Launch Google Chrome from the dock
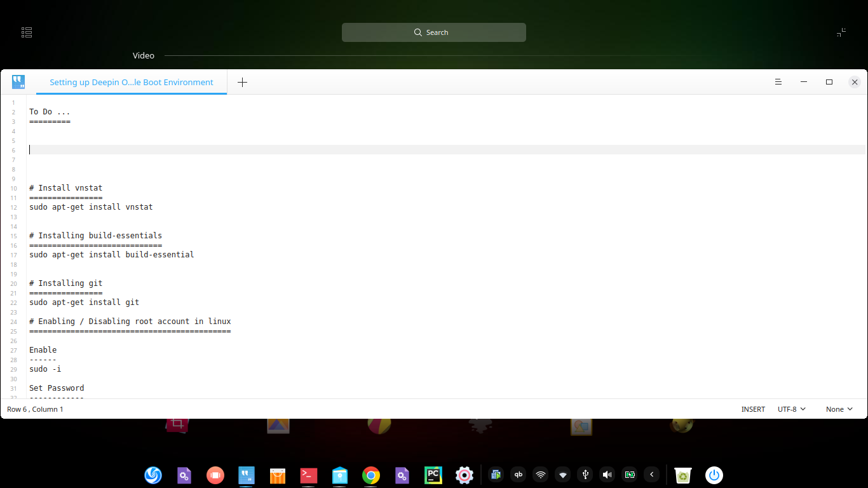 370,475
